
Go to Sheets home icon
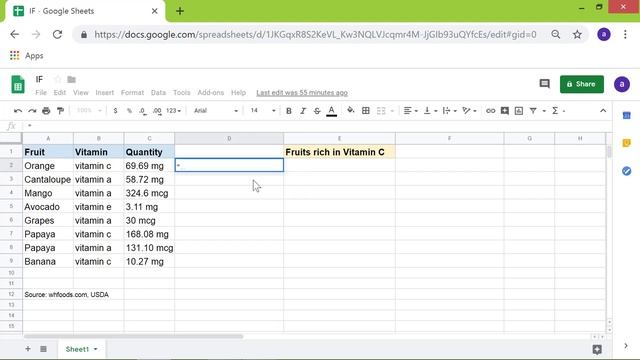pyautogui.click(x=18, y=84)
